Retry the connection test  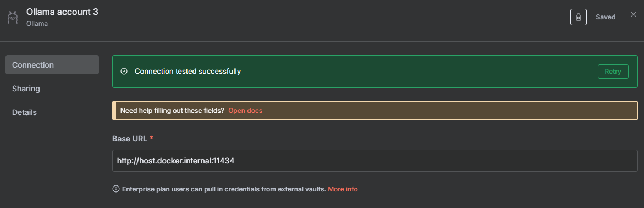[613, 72]
